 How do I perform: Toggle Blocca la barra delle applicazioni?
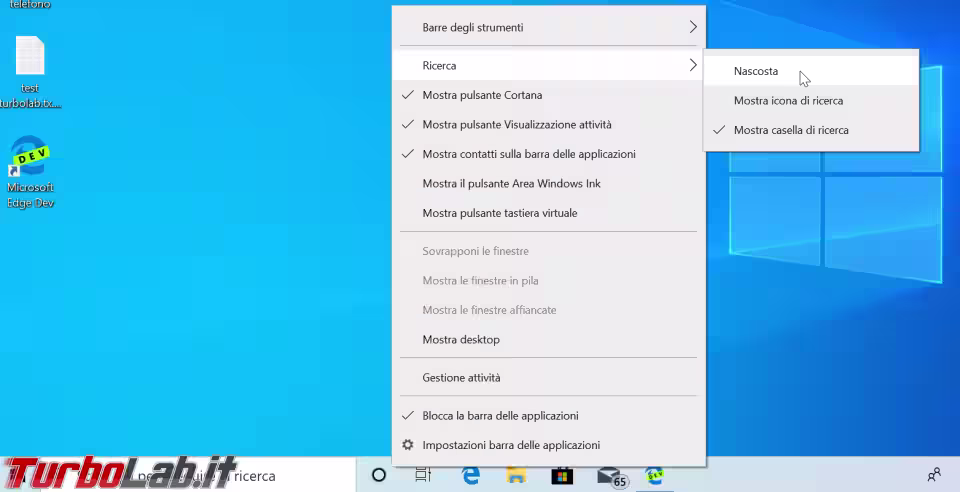pos(549,416)
